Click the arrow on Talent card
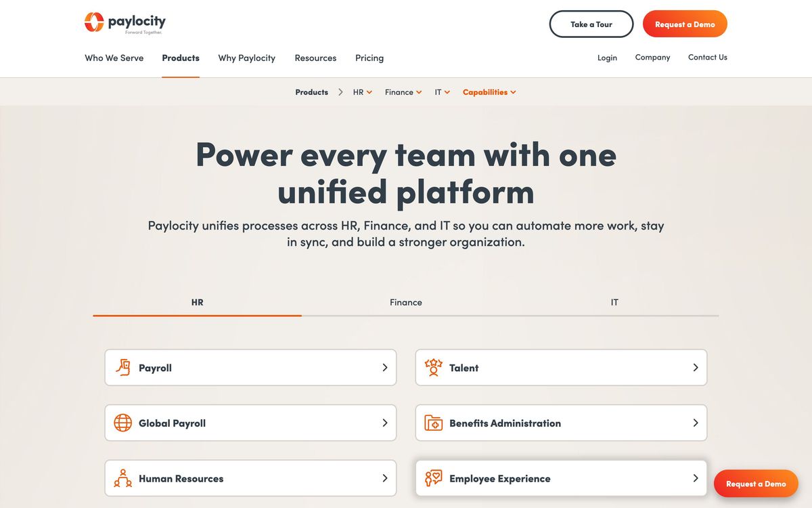Image resolution: width=812 pixels, height=508 pixels. (696, 368)
